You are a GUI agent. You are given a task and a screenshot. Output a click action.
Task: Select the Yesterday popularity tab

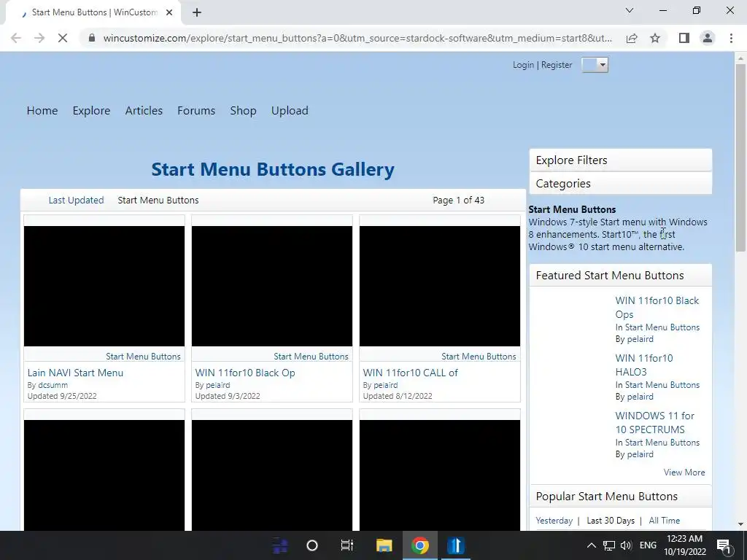coord(554,521)
